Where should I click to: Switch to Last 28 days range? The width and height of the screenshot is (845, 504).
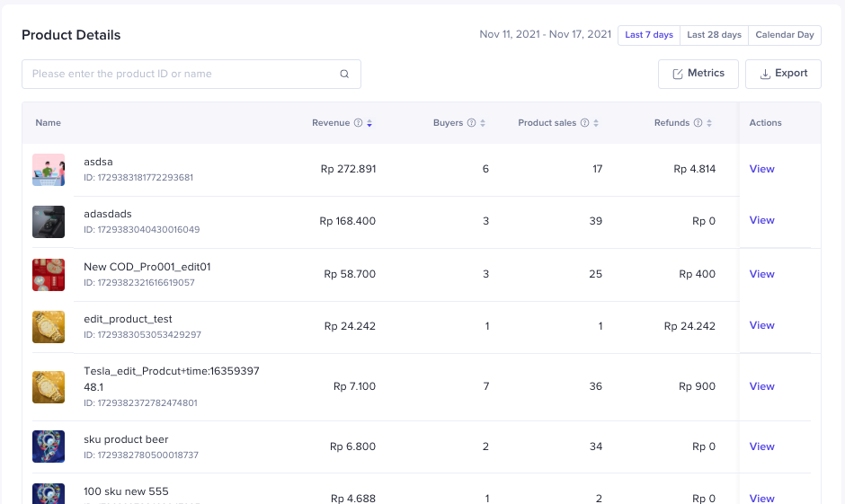click(714, 35)
